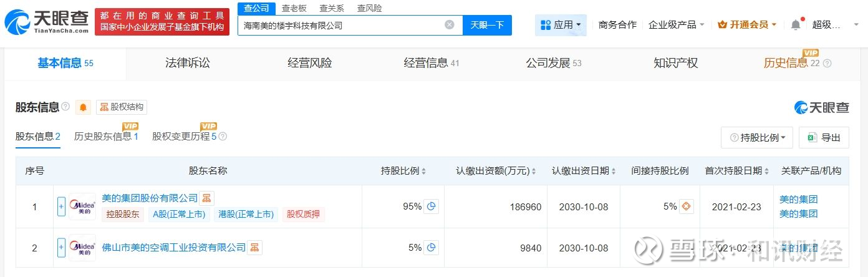
Task: Open the 应用 dropdown menu
Action: 561,25
